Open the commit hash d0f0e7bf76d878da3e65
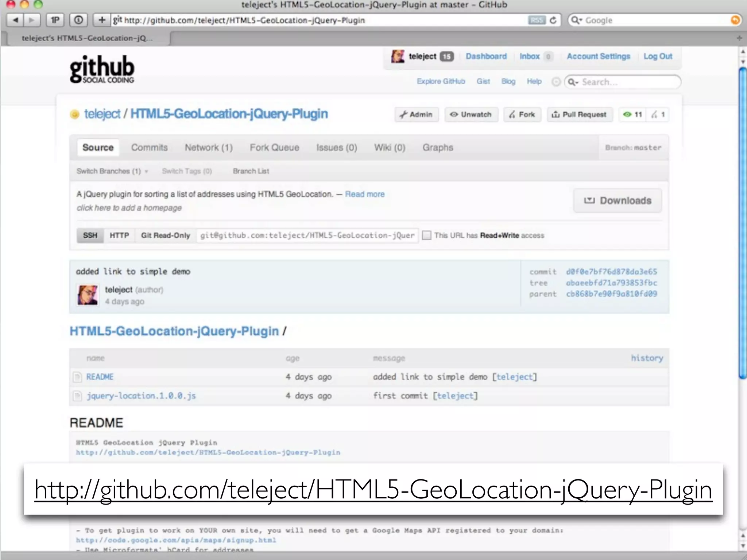747x560 pixels. [x=611, y=272]
